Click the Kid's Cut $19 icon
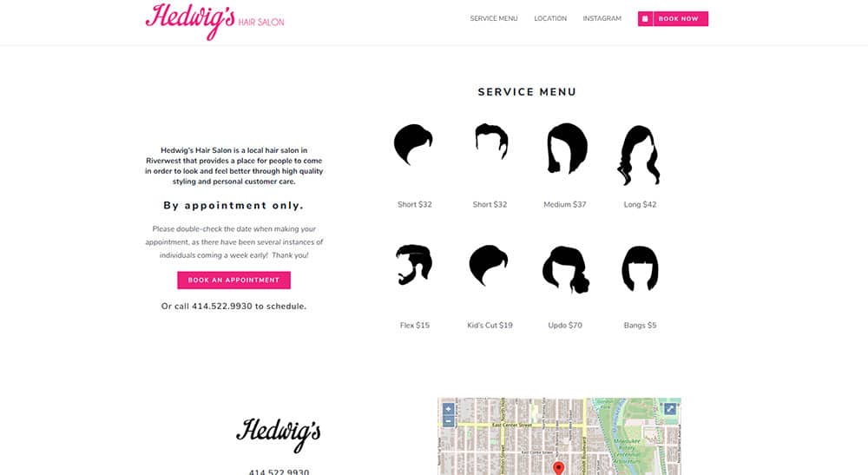This screenshot has width=868, height=475. pyautogui.click(x=488, y=265)
